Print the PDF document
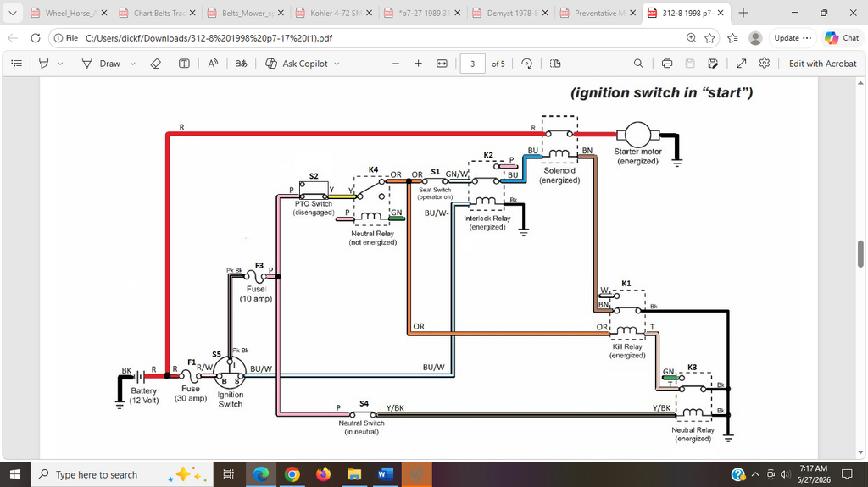The image size is (868, 487). [667, 64]
